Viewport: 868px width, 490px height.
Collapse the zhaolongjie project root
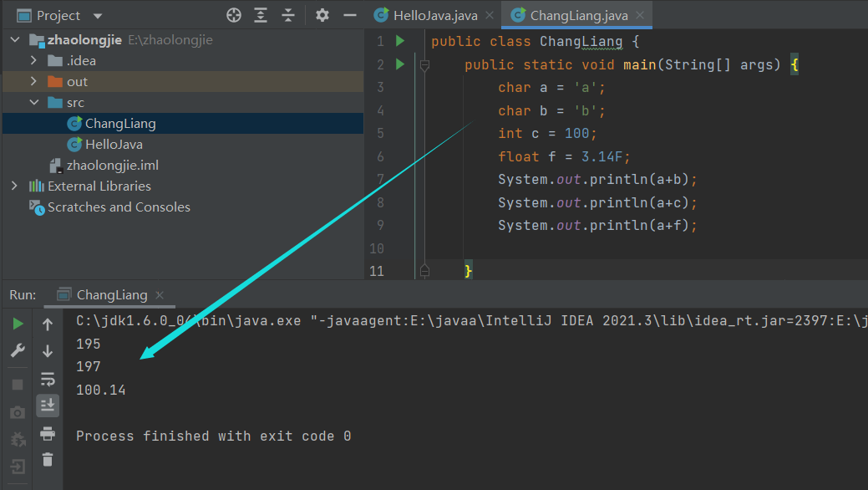tap(16, 40)
